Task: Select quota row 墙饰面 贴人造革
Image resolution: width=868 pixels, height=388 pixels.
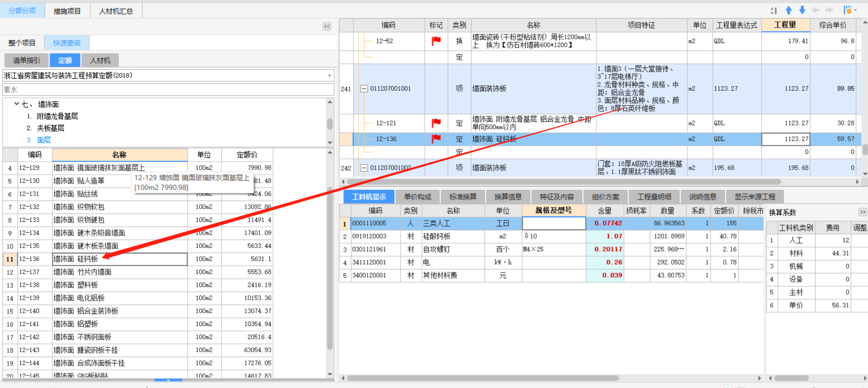Action: (138, 181)
